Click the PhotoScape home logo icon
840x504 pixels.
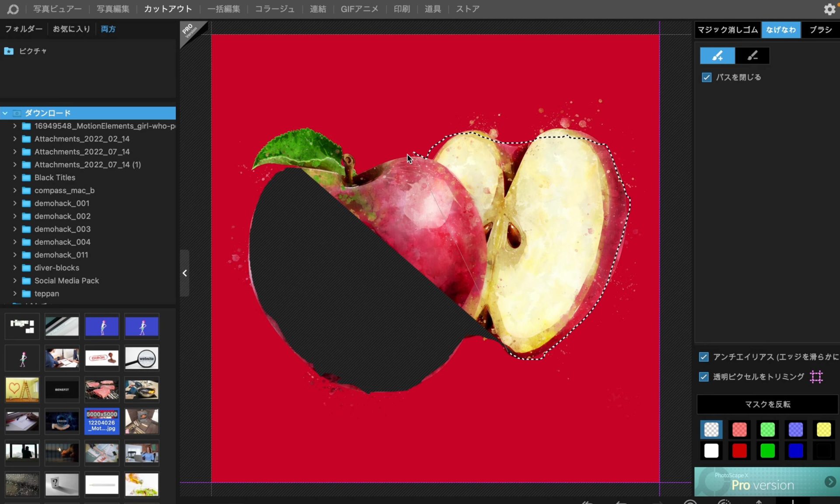[13, 9]
